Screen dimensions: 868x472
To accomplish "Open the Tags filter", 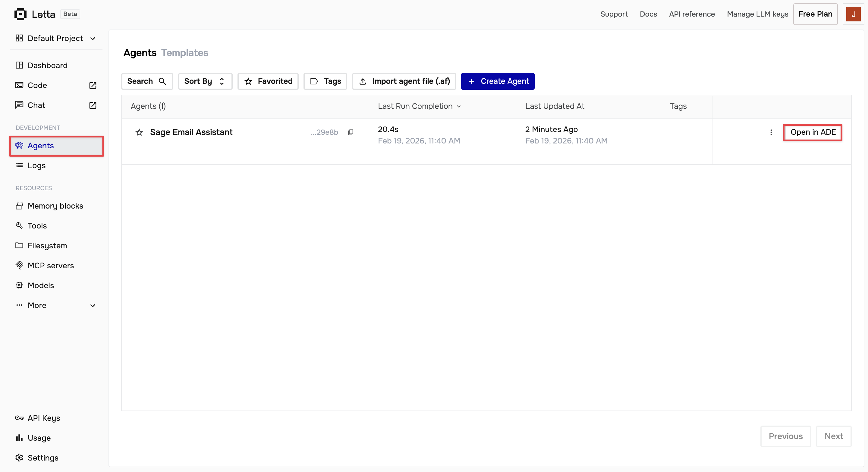I will [325, 81].
